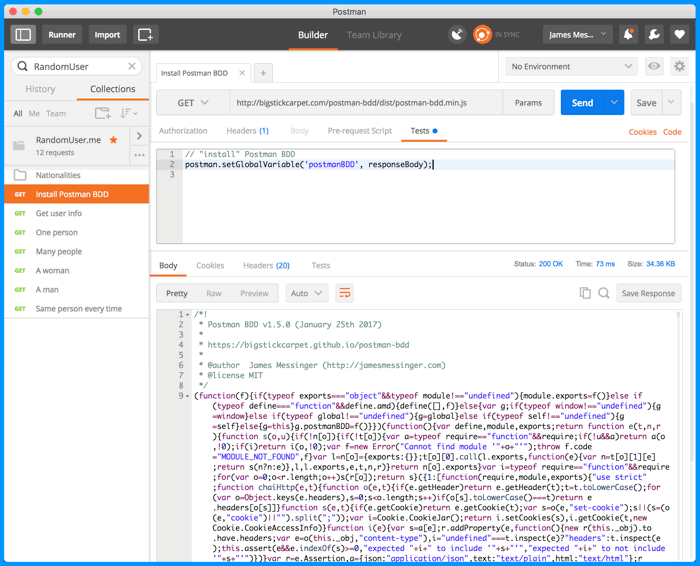Open the interceptor satellite icon
Screen dimensions: 700x566
pos(457,34)
